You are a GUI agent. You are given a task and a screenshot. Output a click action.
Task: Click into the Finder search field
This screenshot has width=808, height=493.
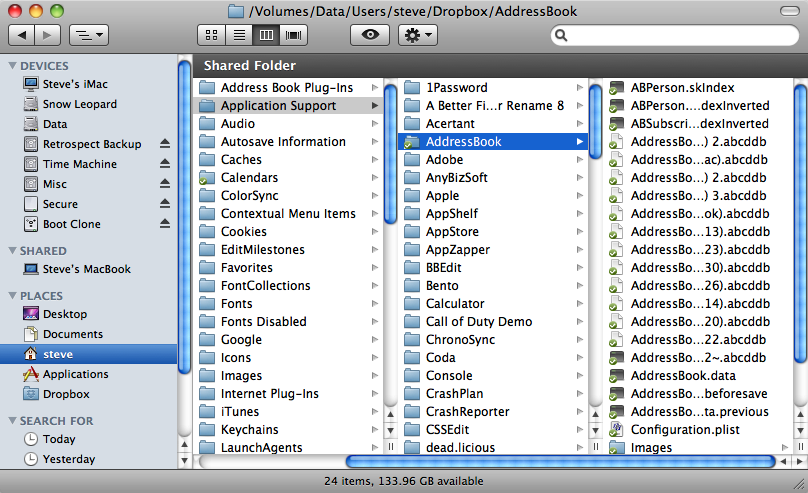pos(675,35)
